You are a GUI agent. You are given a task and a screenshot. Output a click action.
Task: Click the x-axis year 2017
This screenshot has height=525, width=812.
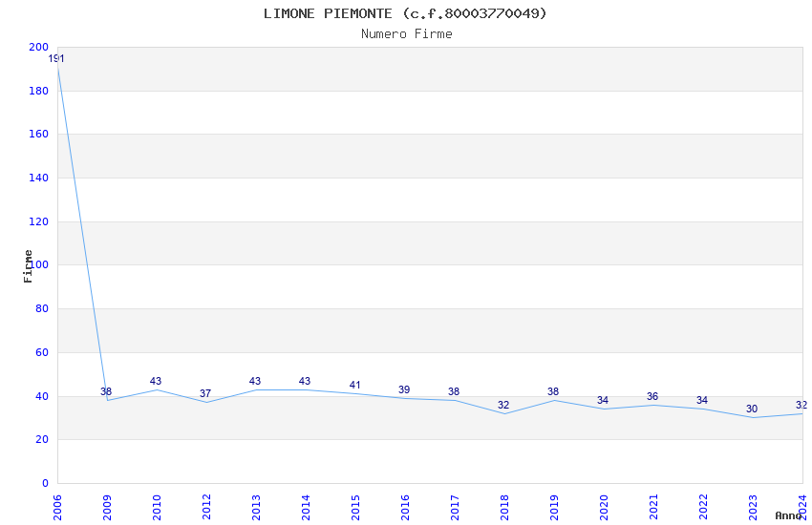click(455, 508)
